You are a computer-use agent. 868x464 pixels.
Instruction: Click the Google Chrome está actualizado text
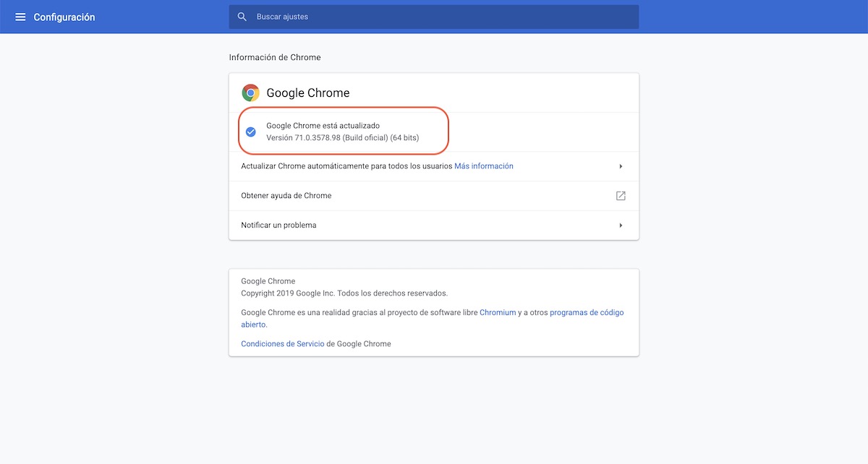(323, 126)
